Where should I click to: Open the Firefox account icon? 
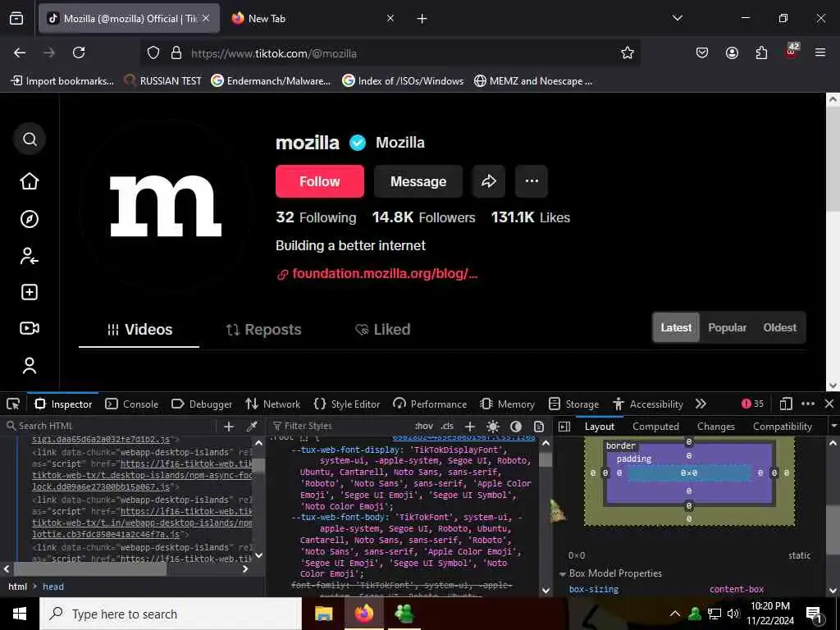[x=732, y=52]
